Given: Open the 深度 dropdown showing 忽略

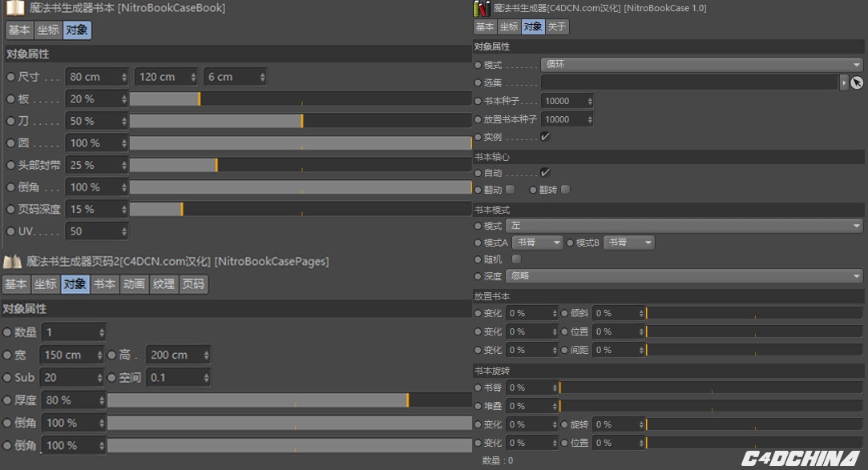Looking at the screenshot, I should (x=684, y=276).
